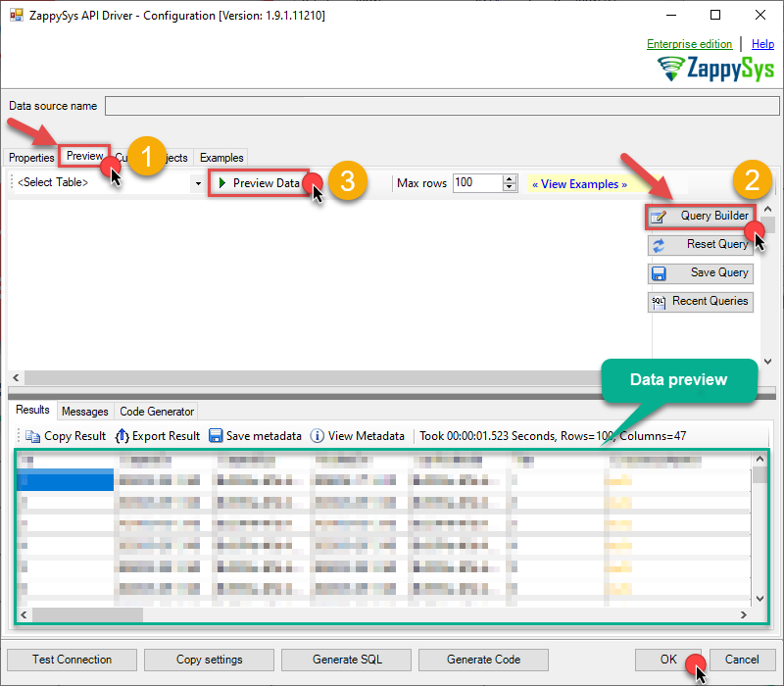Click View Metadata
The width and height of the screenshot is (784, 686).
(x=357, y=436)
